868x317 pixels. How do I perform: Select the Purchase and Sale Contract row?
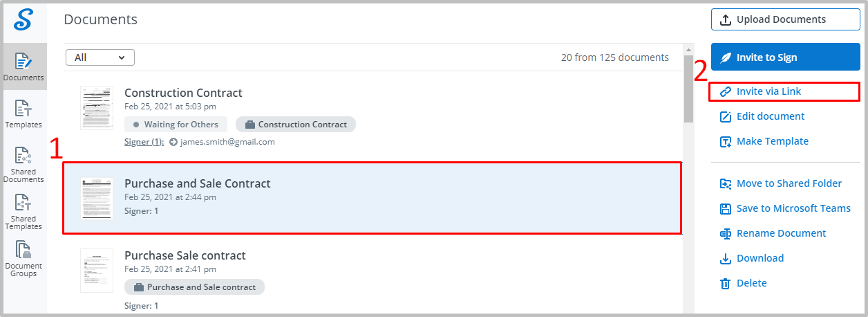(372, 198)
